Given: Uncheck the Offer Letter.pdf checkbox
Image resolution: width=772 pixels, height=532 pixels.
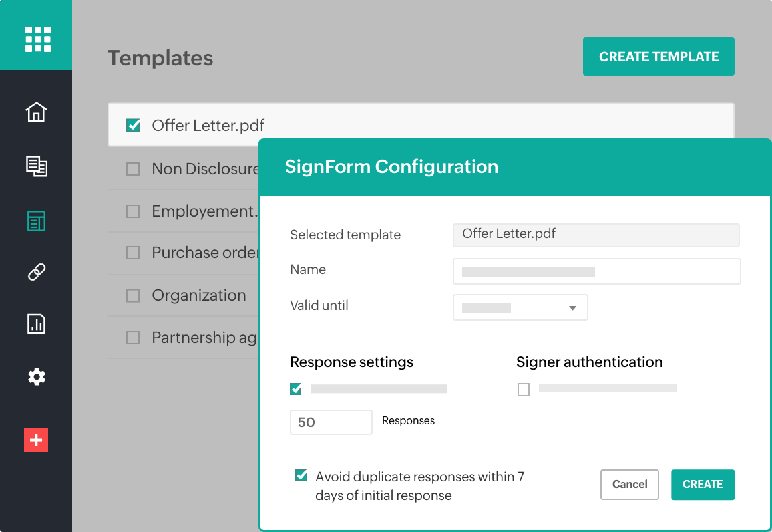Looking at the screenshot, I should tap(133, 126).
